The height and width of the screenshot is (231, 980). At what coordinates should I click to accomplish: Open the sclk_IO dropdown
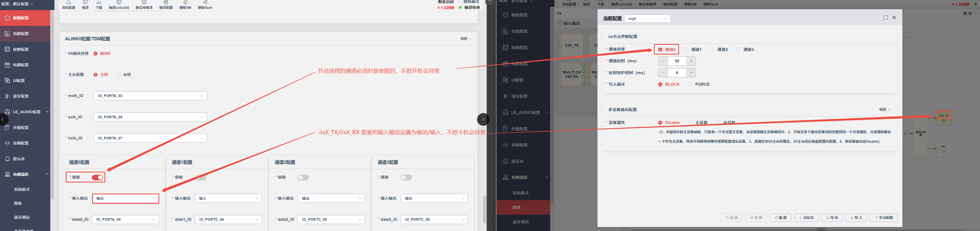pos(150,117)
